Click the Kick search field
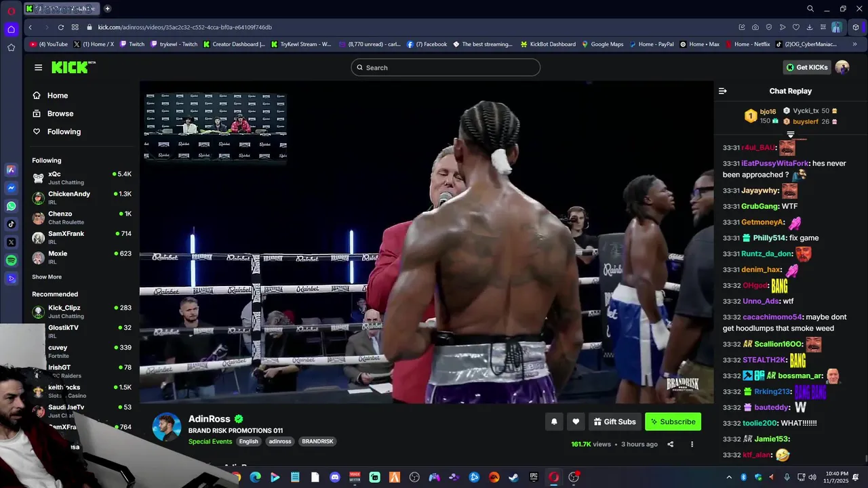The width and height of the screenshot is (868, 488). click(x=446, y=67)
